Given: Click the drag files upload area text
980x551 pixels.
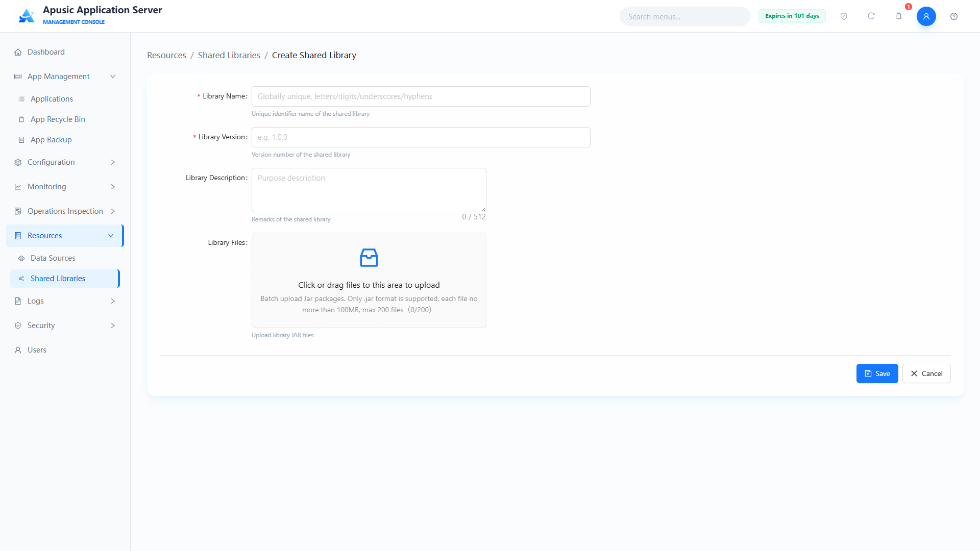Looking at the screenshot, I should click(369, 285).
